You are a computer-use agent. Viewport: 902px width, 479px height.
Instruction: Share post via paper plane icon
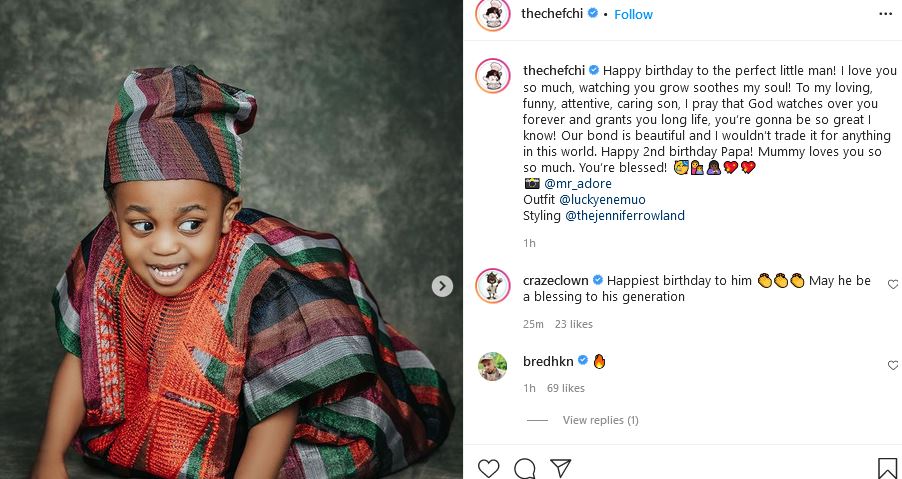(x=561, y=468)
